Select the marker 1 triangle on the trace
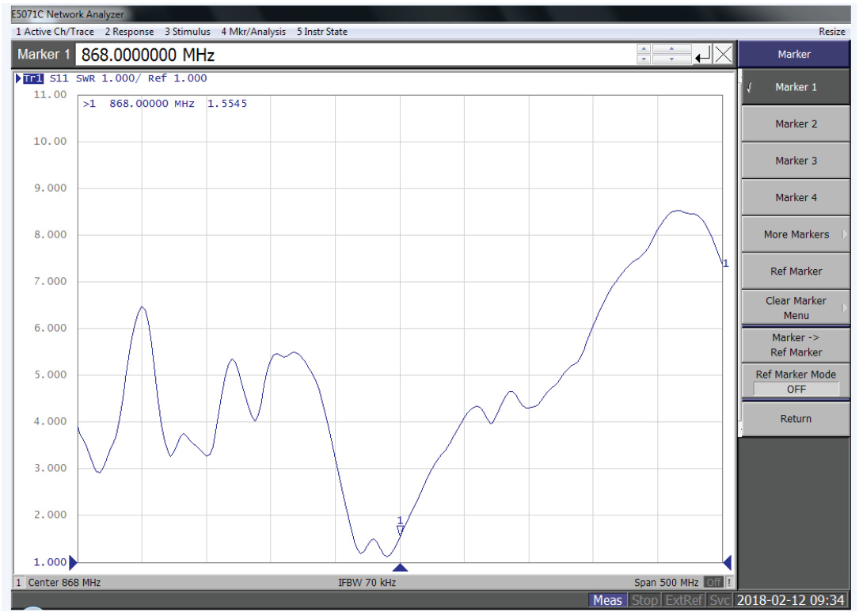Viewport: 859px width, 616px height. click(x=400, y=529)
